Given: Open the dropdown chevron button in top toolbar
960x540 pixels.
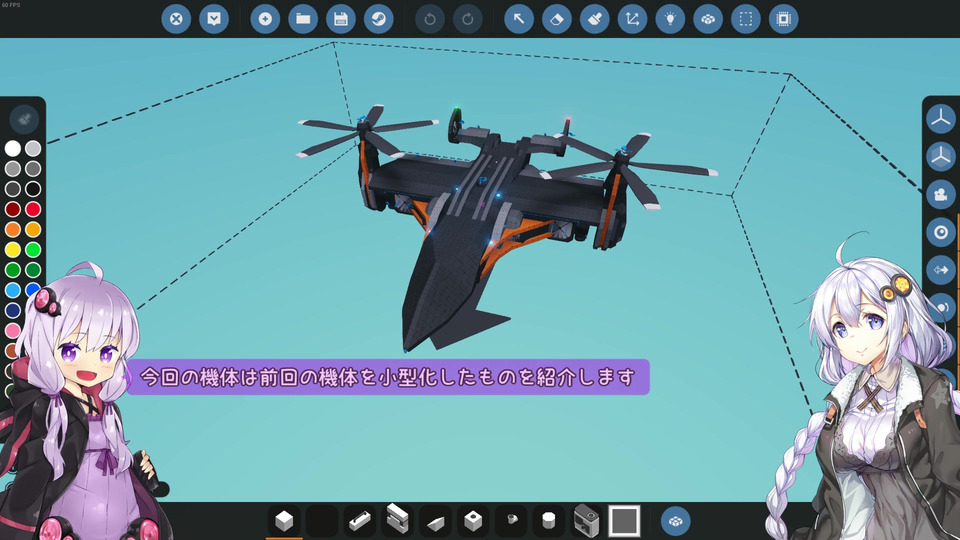Looking at the screenshot, I should pos(214,19).
